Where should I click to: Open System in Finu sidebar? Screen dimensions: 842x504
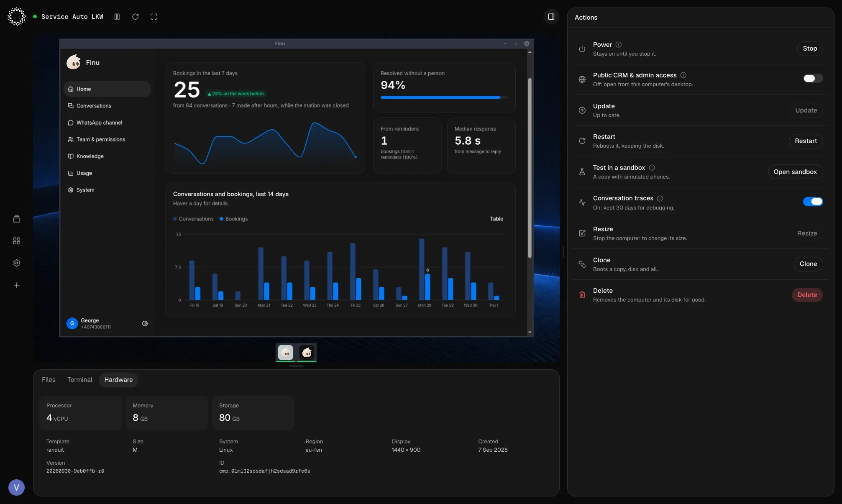click(107, 190)
